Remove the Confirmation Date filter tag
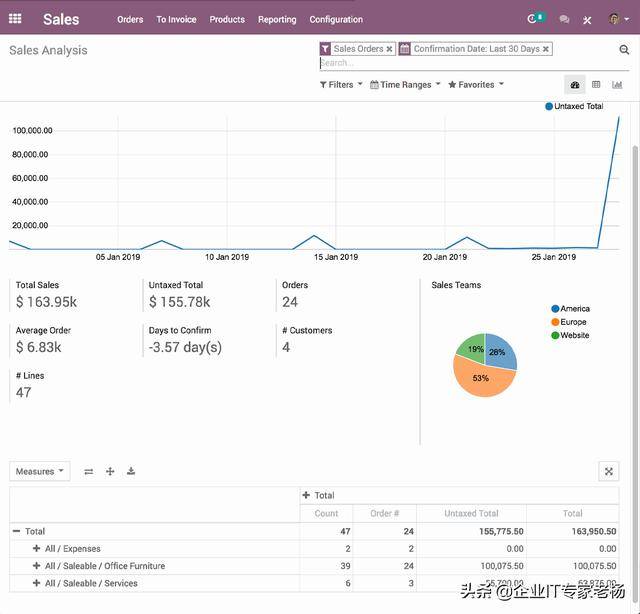The width and height of the screenshot is (640, 614). click(546, 49)
